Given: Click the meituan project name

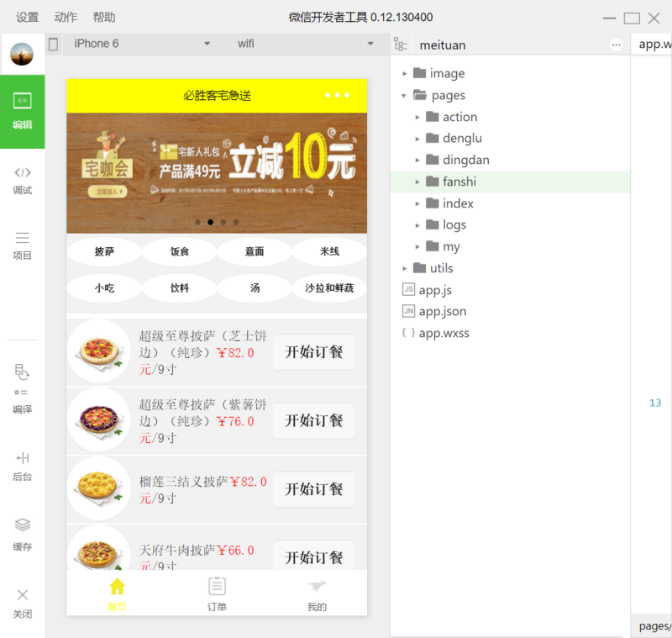Looking at the screenshot, I should (x=443, y=45).
